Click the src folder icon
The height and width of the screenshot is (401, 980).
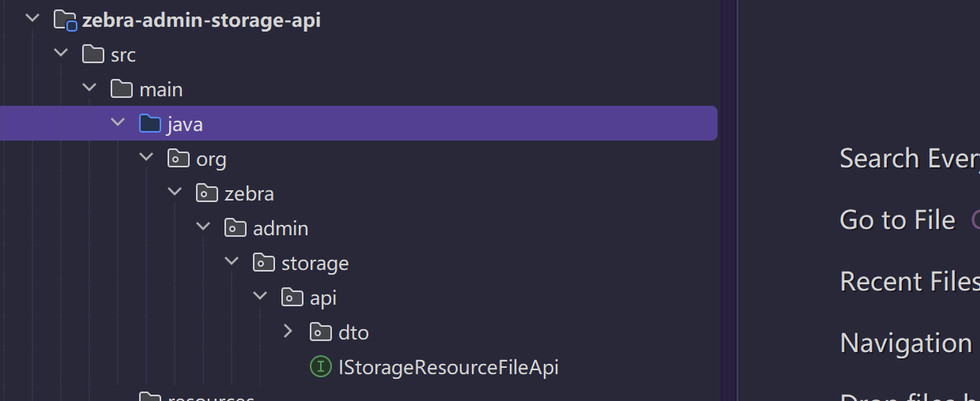click(x=93, y=54)
